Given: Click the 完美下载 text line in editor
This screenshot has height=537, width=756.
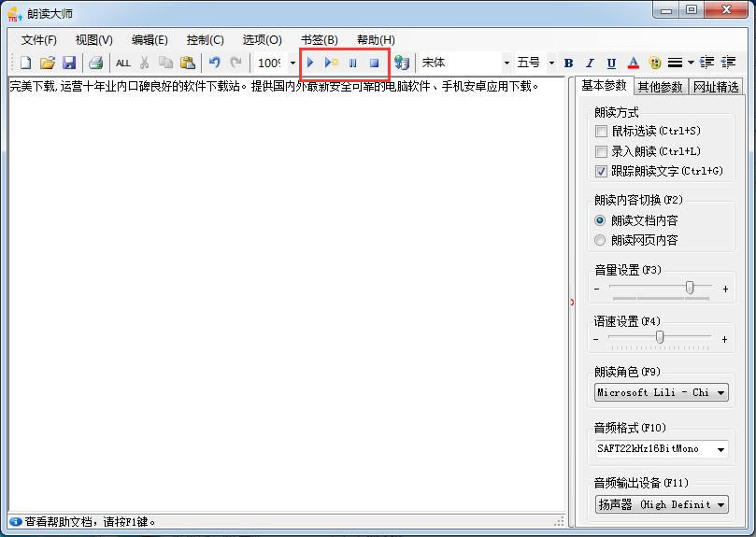Looking at the screenshot, I should 274,87.
